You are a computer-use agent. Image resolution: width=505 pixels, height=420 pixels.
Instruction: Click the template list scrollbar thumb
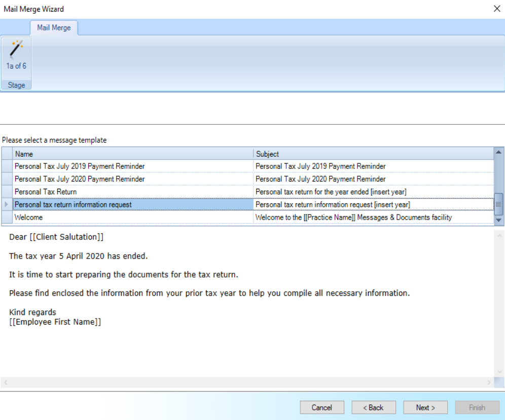(498, 204)
